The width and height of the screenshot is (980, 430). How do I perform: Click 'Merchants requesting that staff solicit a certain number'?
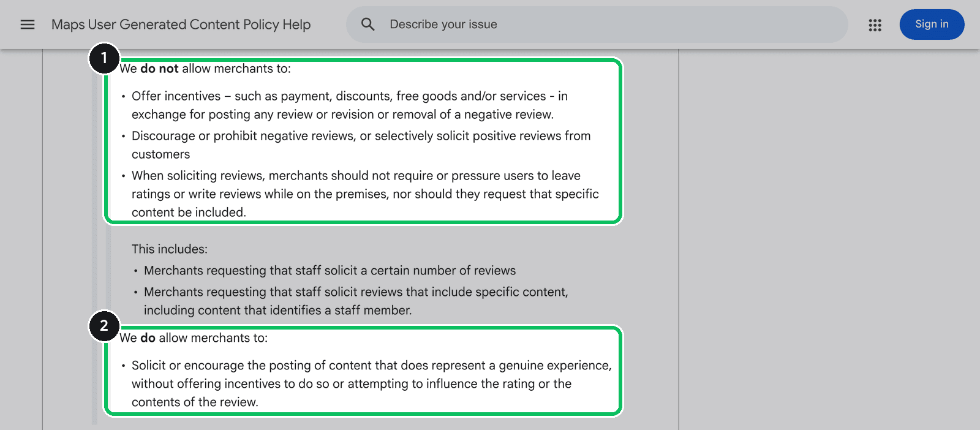point(330,271)
